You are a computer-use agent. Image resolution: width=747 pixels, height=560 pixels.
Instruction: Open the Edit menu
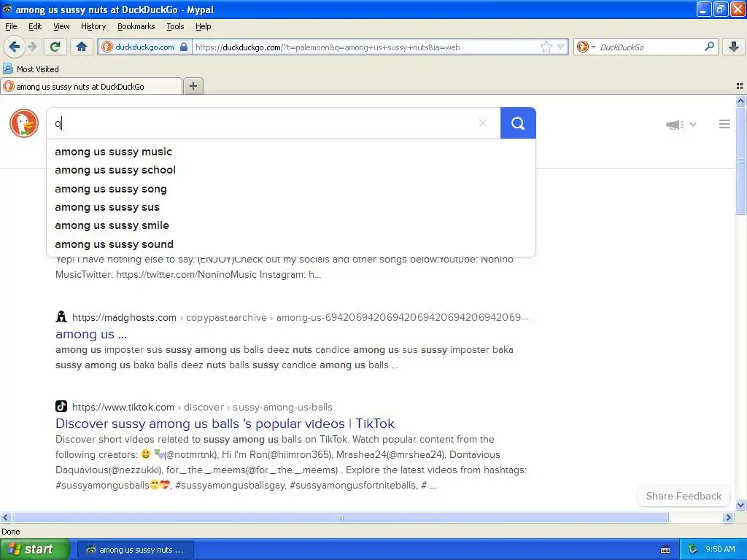[35, 26]
